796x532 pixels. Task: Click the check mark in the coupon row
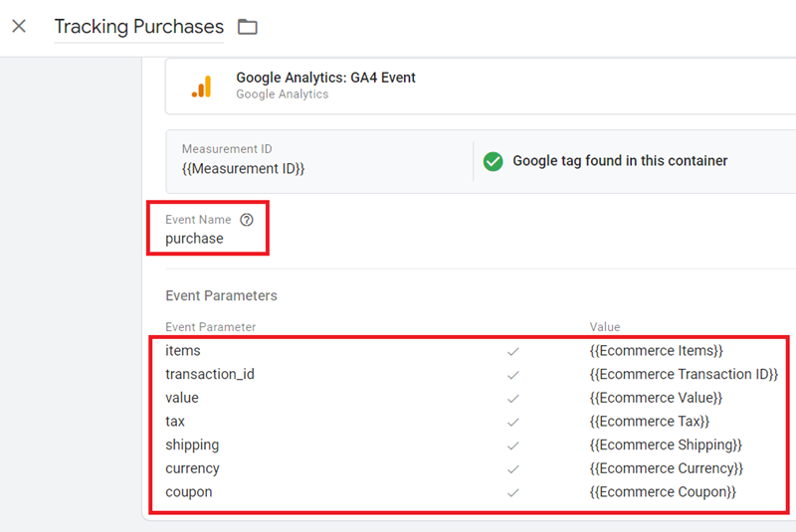click(x=513, y=492)
